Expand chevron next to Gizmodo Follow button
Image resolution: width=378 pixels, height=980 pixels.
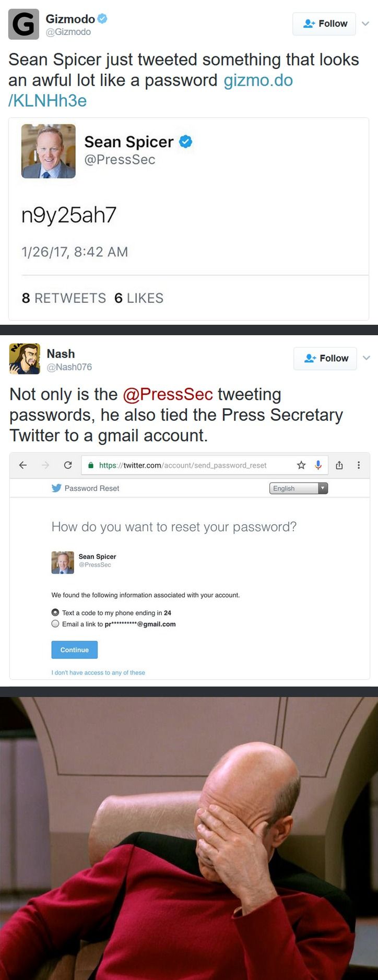[x=365, y=23]
